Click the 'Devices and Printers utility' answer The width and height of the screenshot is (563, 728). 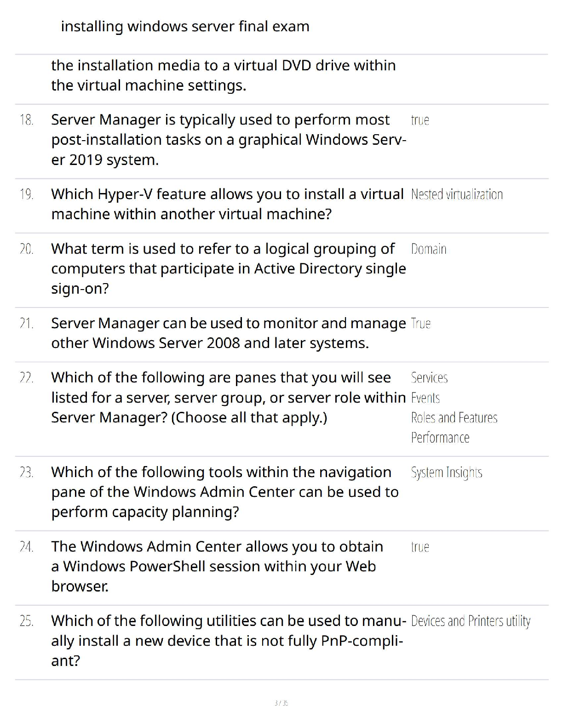(x=471, y=621)
